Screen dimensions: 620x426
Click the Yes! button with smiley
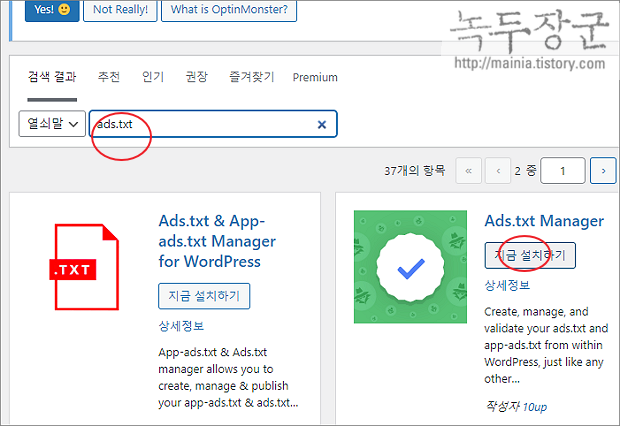52,10
